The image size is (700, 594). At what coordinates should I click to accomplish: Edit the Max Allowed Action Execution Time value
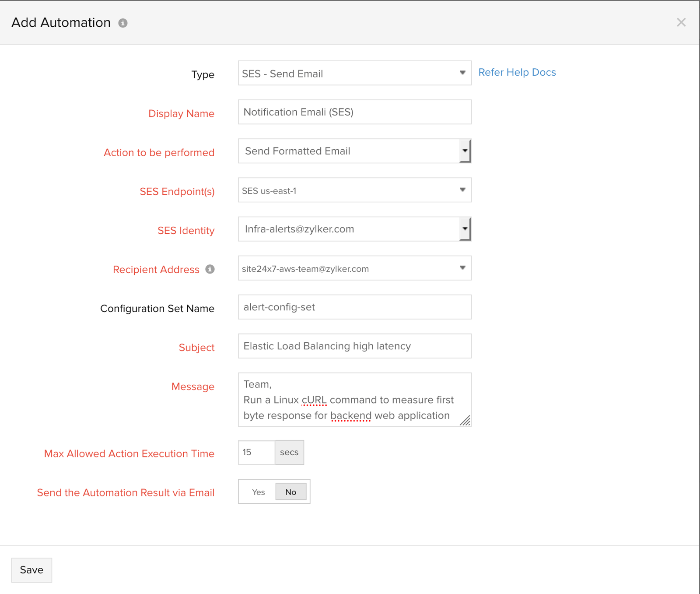click(x=256, y=452)
